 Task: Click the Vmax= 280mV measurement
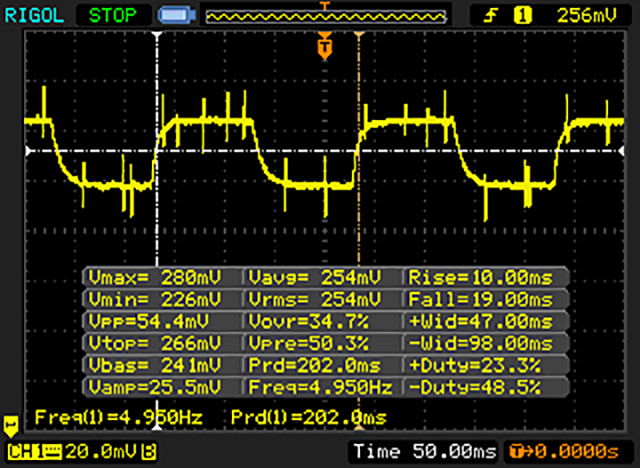(x=154, y=278)
